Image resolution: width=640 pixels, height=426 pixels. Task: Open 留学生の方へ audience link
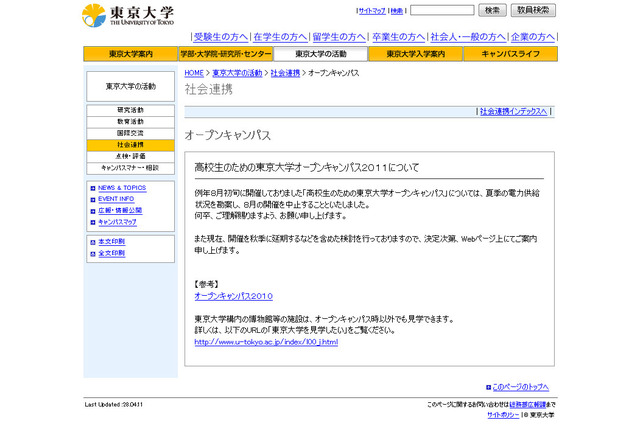click(x=339, y=37)
